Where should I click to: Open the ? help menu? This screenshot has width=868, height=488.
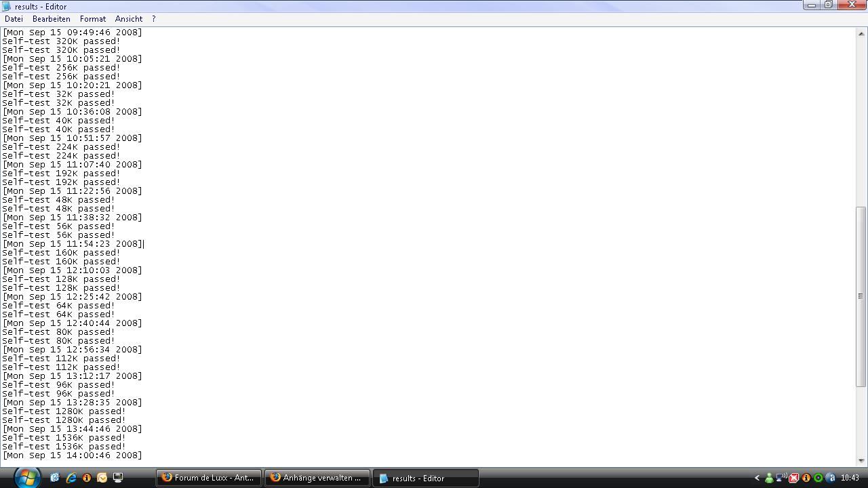(x=154, y=19)
